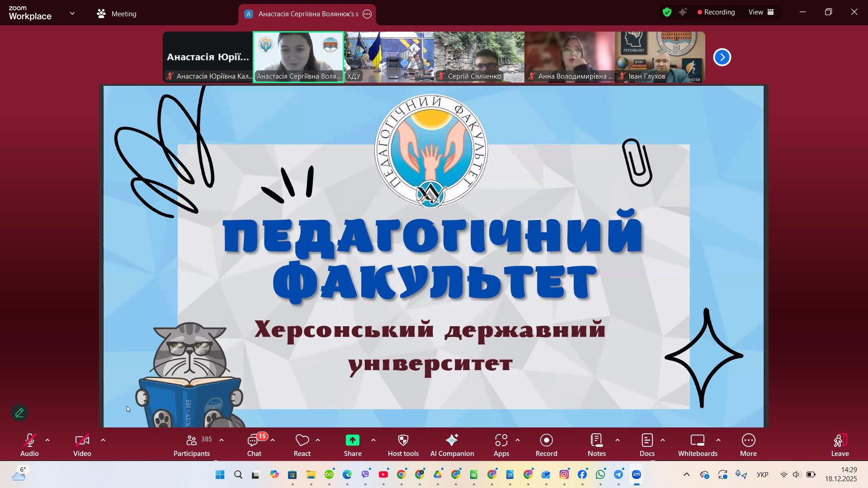Screen dimensions: 868x488
Task: Click the green encryption shield icon
Action: pyautogui.click(x=667, y=12)
